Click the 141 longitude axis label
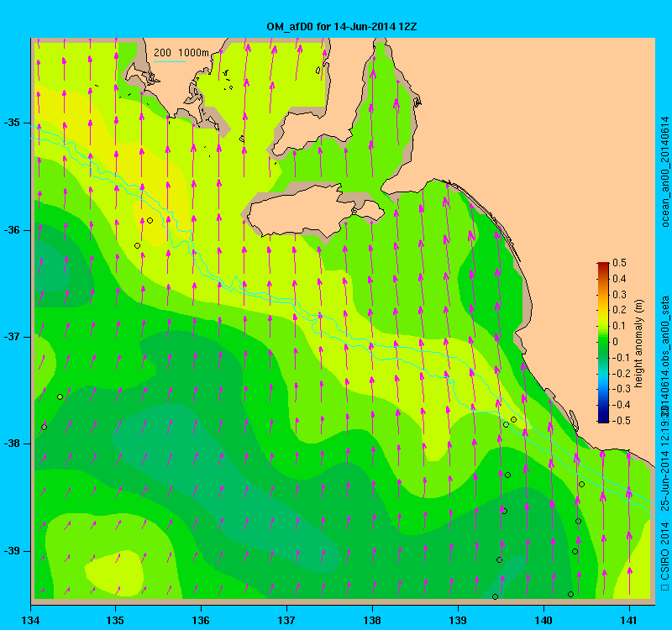 point(629,621)
